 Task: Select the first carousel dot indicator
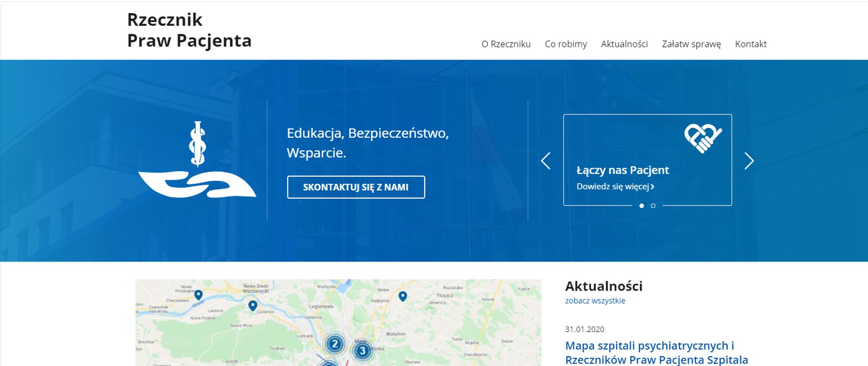(x=642, y=206)
